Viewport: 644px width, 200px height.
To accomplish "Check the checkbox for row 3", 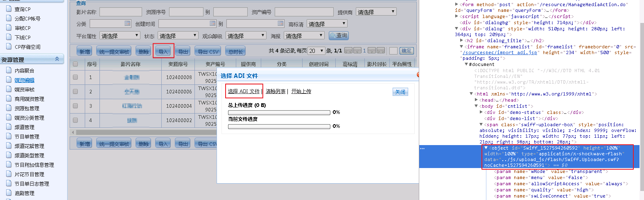I will click(x=75, y=106).
